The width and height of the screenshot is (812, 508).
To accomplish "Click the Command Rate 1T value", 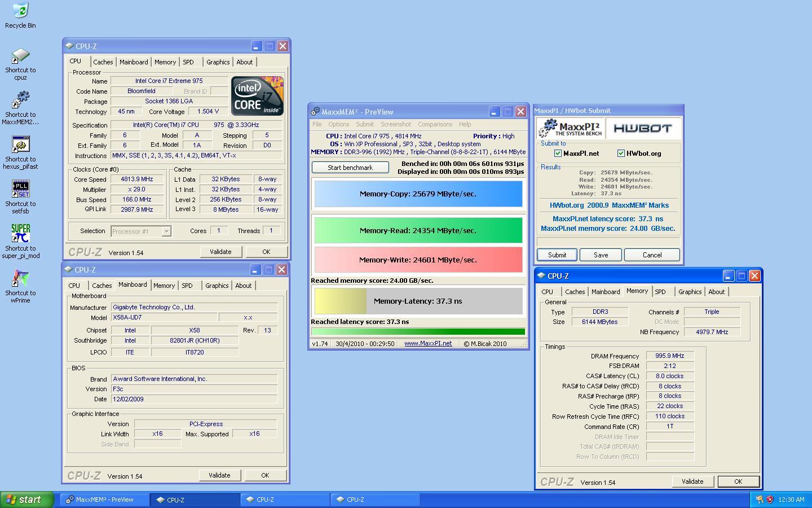I will (x=670, y=427).
